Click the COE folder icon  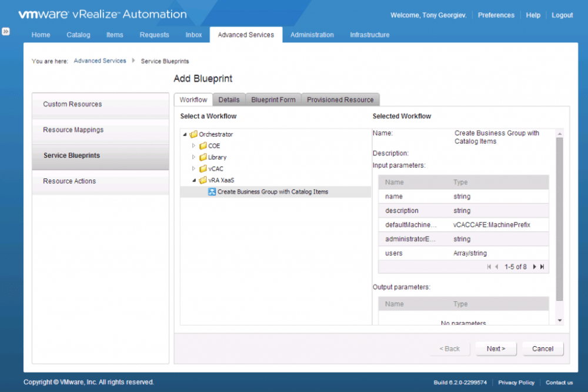tap(203, 146)
